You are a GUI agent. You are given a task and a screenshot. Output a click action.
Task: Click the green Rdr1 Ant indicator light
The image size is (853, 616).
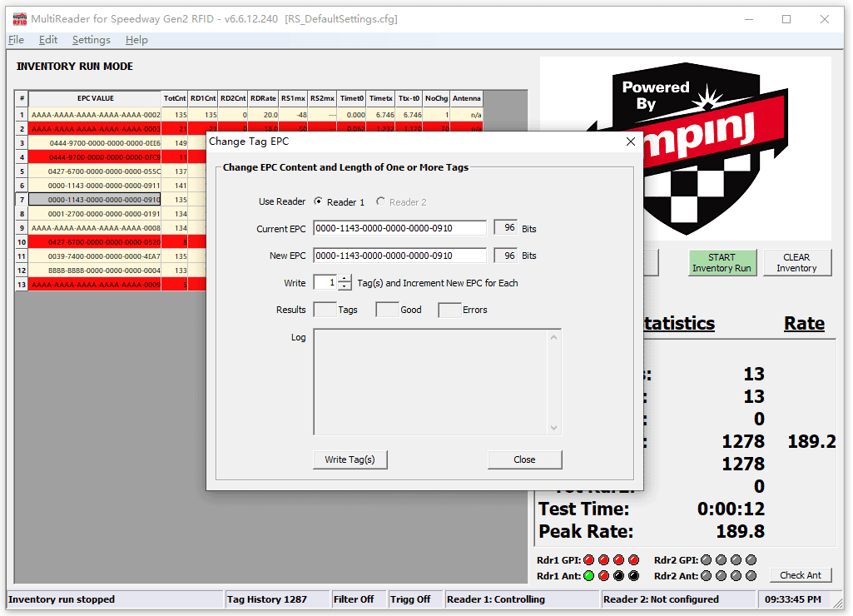pos(589,576)
